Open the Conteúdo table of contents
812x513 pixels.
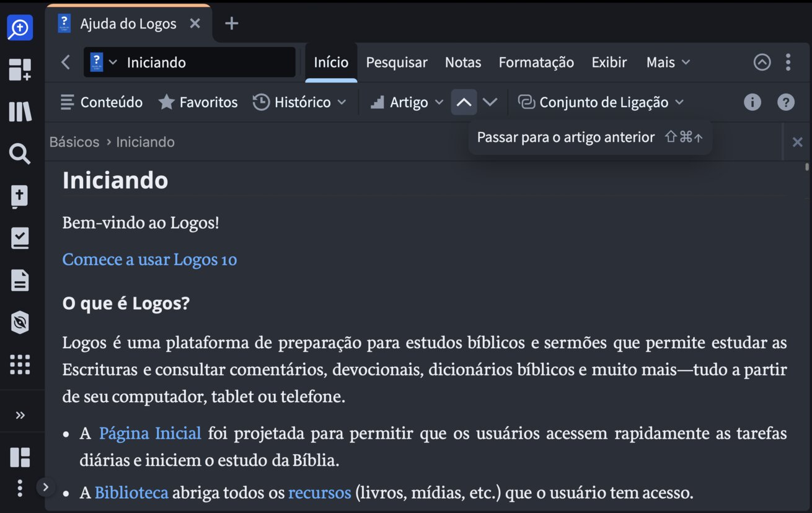tap(102, 102)
